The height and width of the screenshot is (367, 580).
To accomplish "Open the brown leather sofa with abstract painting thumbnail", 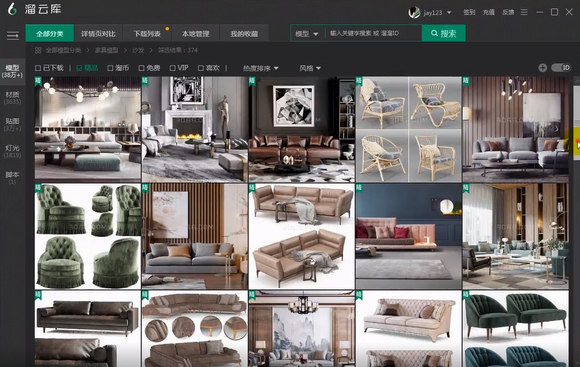I will point(301,129).
